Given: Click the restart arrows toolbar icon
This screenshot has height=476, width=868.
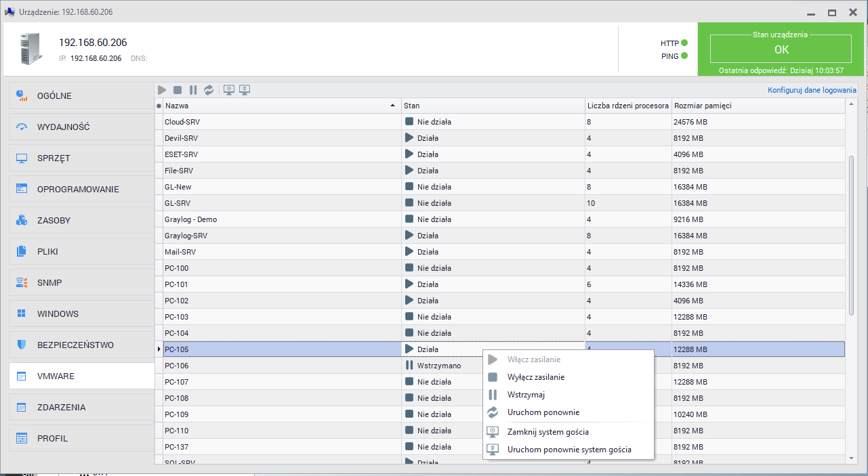Looking at the screenshot, I should 209,90.
